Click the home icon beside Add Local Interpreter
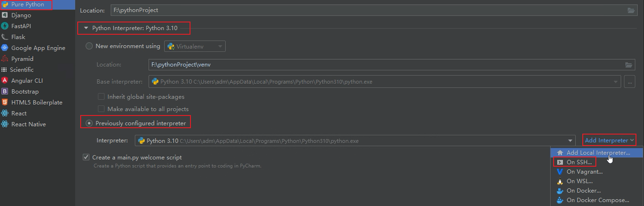The image size is (644, 206). [560, 153]
